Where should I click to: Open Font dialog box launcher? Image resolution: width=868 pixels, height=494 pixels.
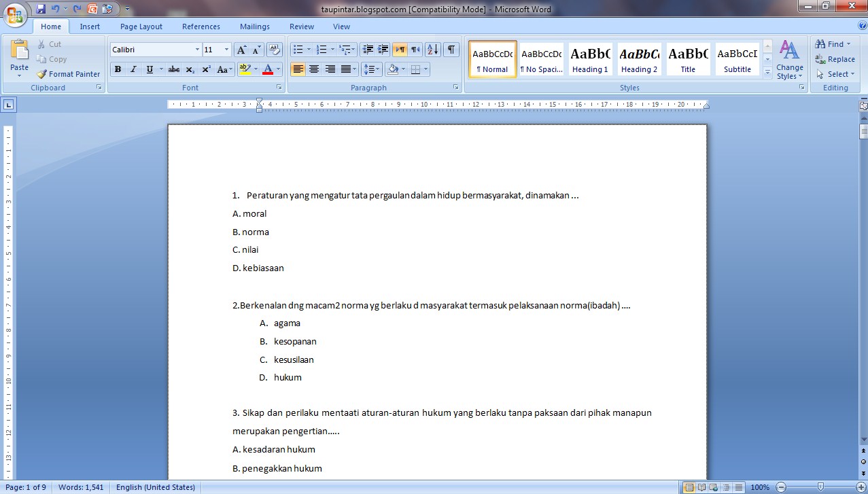click(279, 88)
